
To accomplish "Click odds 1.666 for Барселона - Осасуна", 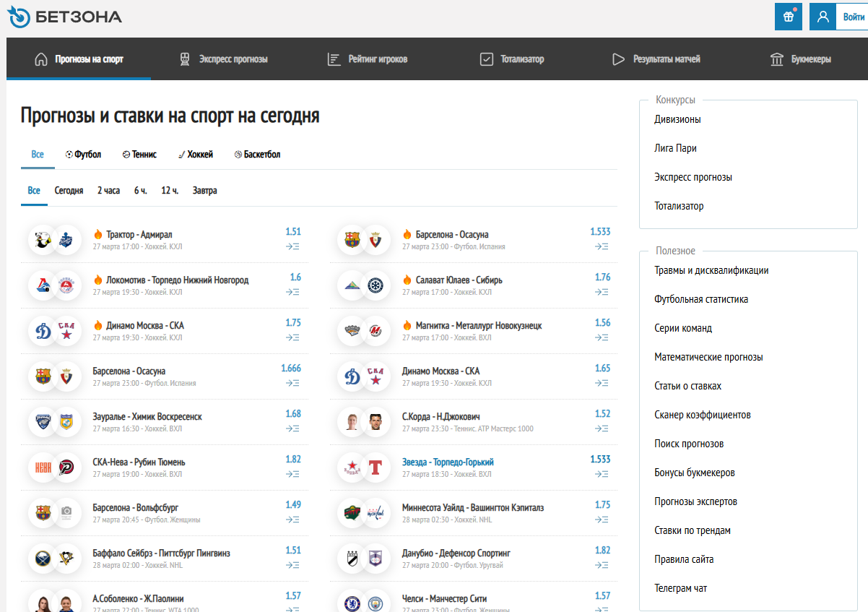I will pyautogui.click(x=291, y=369).
